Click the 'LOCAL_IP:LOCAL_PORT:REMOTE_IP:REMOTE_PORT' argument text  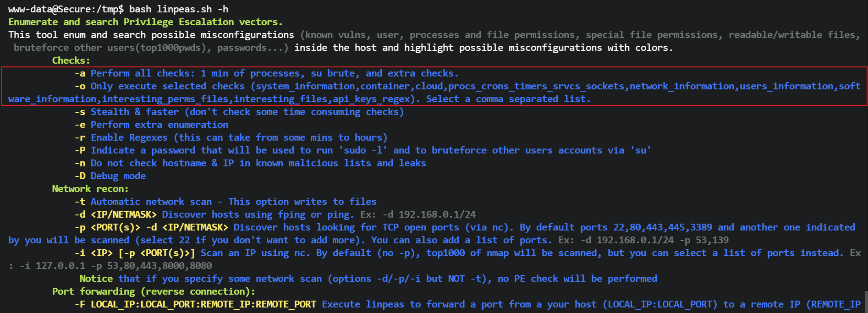(203, 304)
